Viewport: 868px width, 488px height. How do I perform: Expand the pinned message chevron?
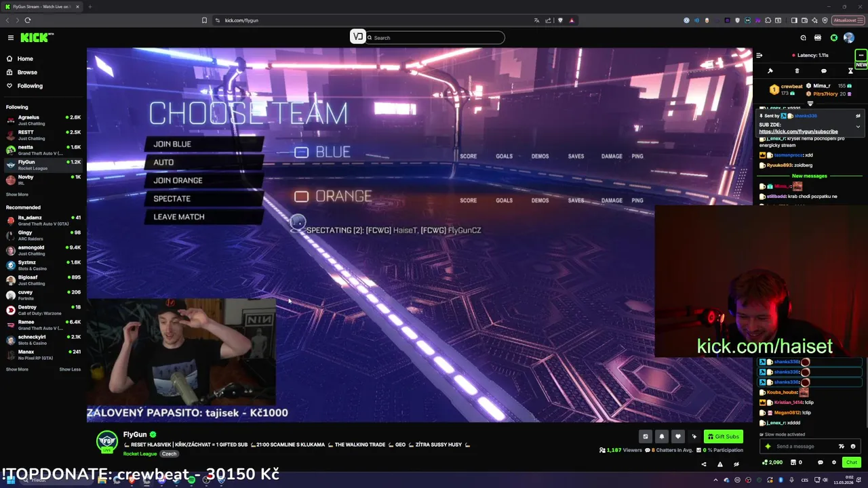858,127
